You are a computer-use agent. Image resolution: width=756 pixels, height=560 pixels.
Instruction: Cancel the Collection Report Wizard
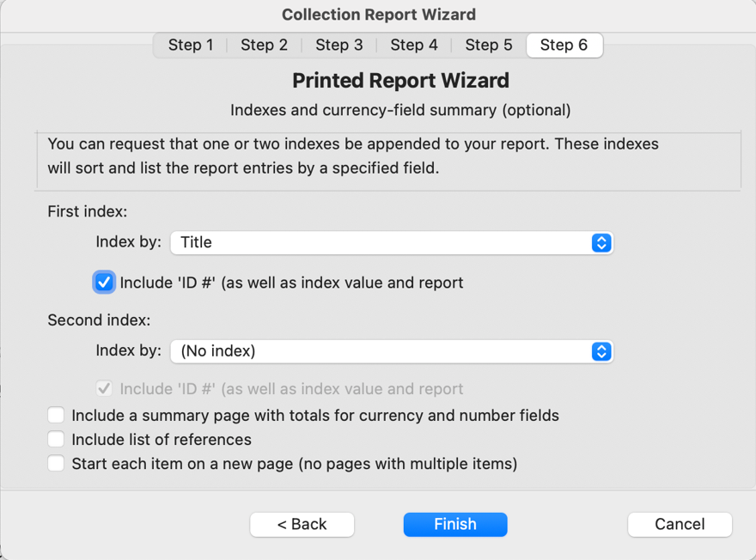pos(680,524)
